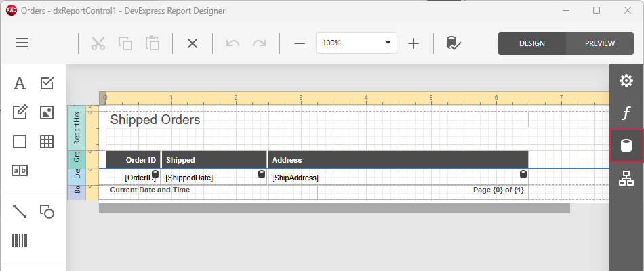Zoom in with the plus button
The width and height of the screenshot is (644, 271).
coord(414,43)
